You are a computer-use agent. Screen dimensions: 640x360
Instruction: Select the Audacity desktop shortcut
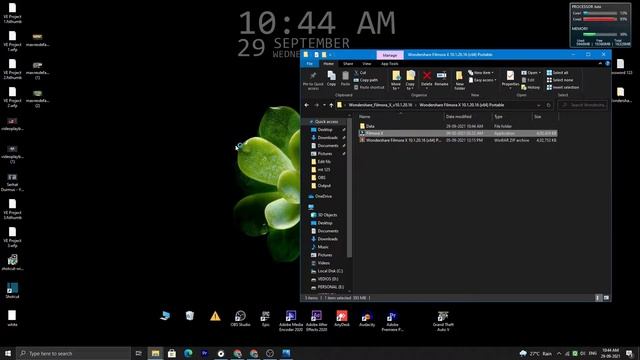[x=367, y=319]
